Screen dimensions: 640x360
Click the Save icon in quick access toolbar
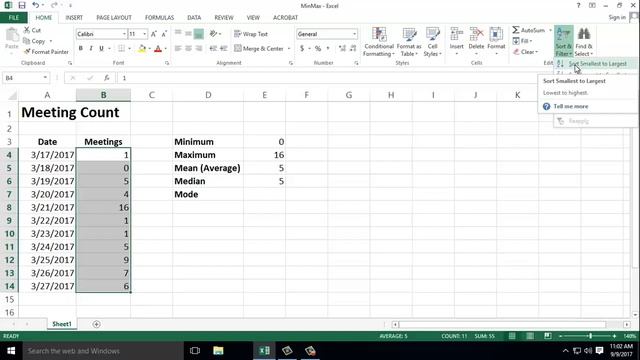click(x=22, y=5)
